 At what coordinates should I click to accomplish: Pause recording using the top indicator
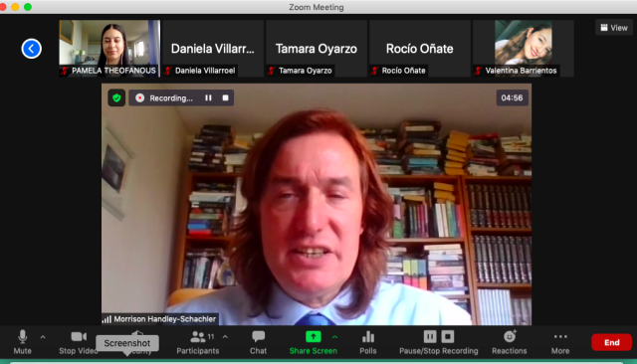tap(208, 97)
